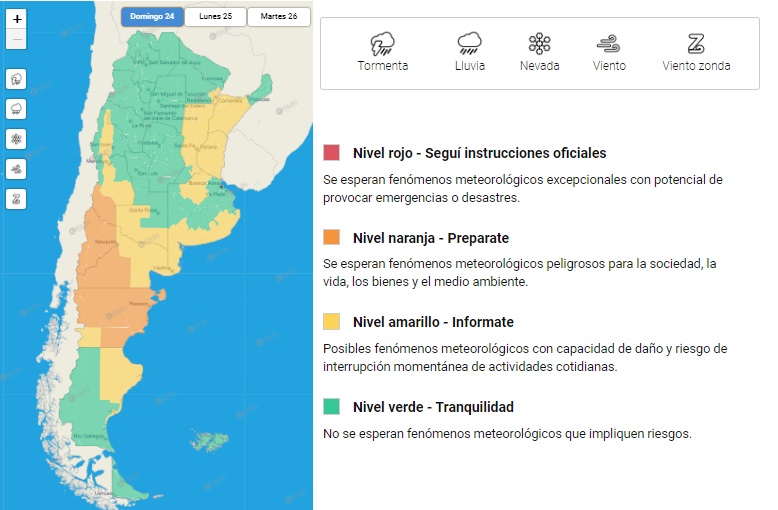This screenshot has height=510, width=778.
Task: Click the Tormenta icon in the legend
Action: (383, 44)
